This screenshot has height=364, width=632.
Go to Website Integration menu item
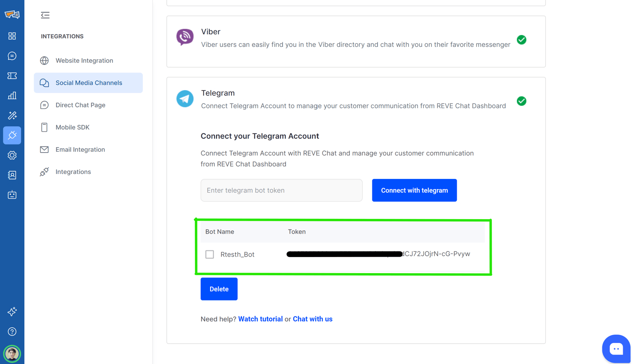tap(84, 60)
